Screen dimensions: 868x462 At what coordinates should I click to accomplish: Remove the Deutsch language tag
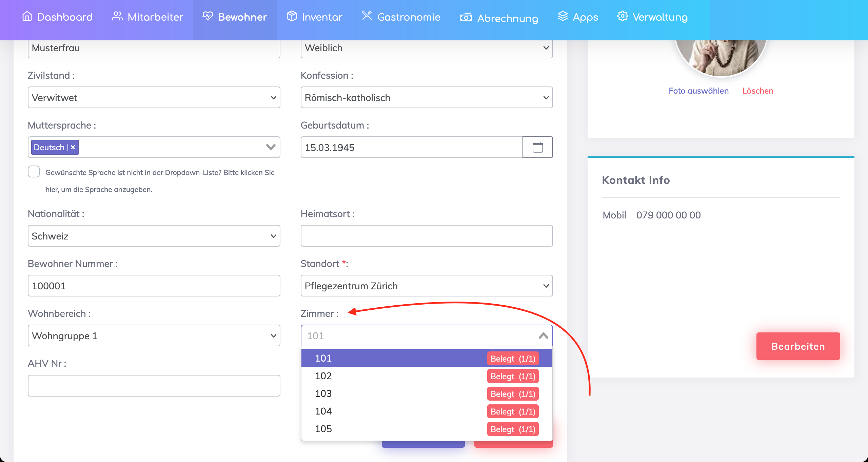click(73, 147)
